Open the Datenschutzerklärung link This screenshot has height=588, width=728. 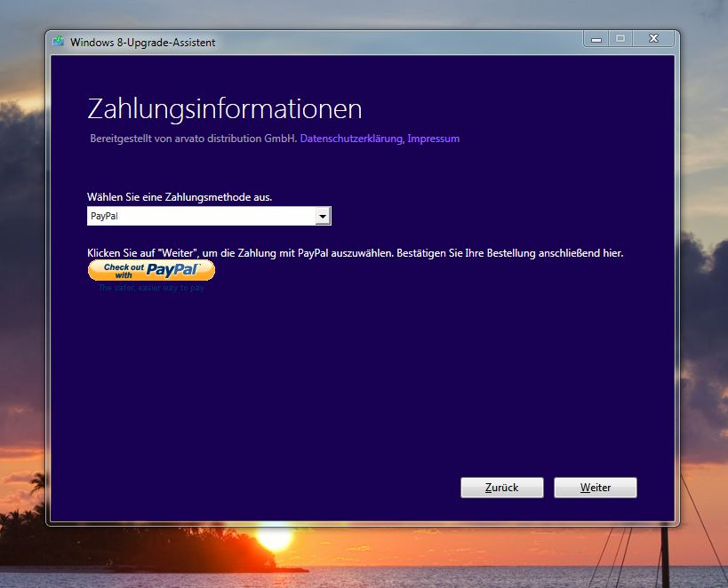pyautogui.click(x=351, y=139)
